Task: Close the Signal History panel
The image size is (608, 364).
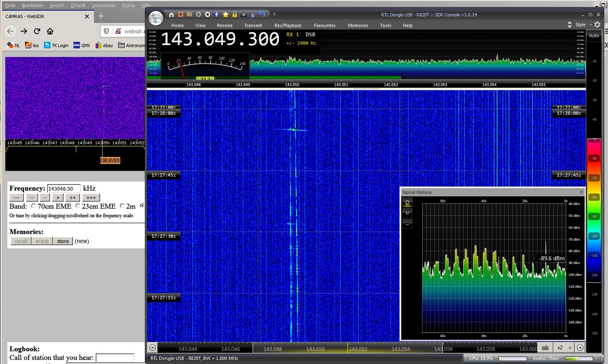Action: (581, 192)
